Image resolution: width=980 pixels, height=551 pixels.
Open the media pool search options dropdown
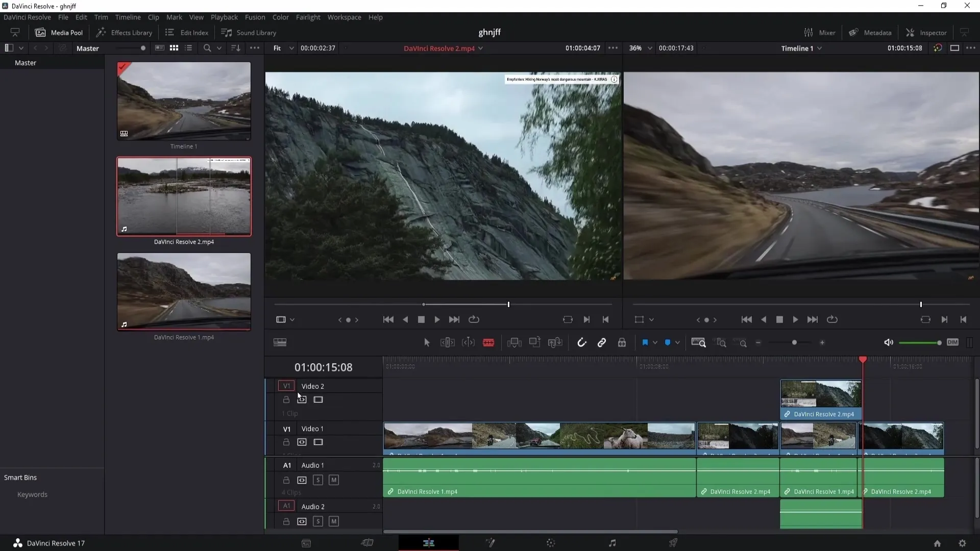[x=219, y=48]
